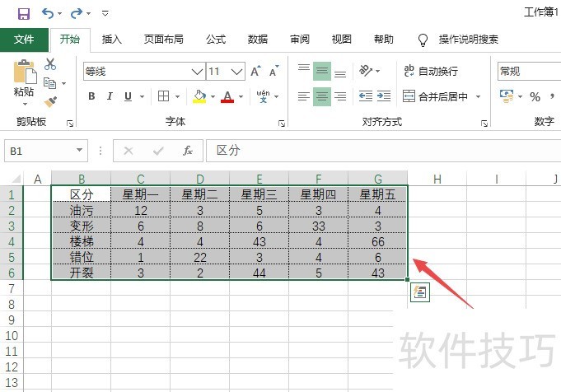Click the Insert Function fx icon
The height and width of the screenshot is (392, 561).
188,151
